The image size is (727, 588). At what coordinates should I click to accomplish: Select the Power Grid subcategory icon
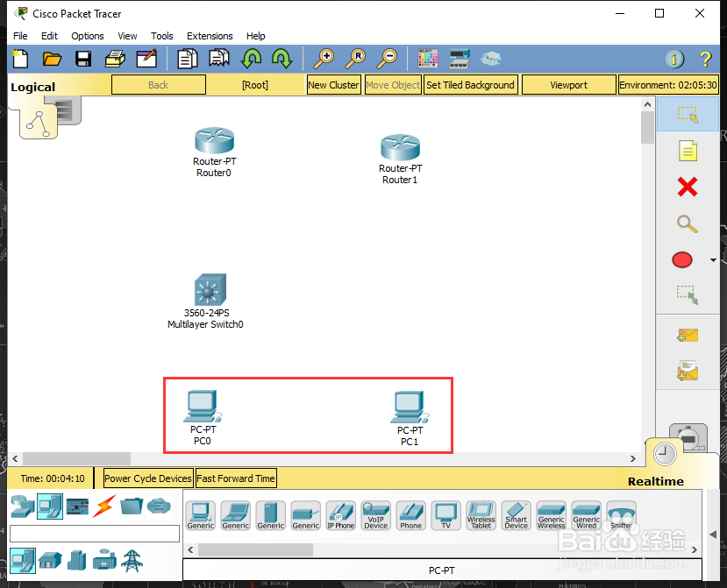pos(132,561)
